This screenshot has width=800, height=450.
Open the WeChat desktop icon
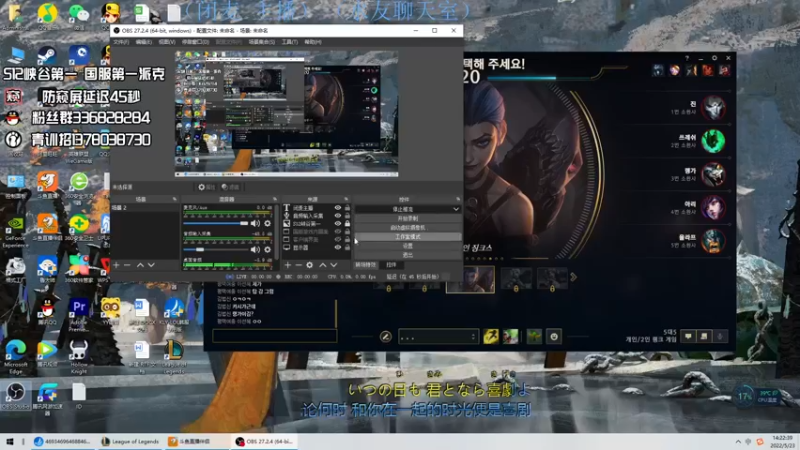tap(79, 13)
